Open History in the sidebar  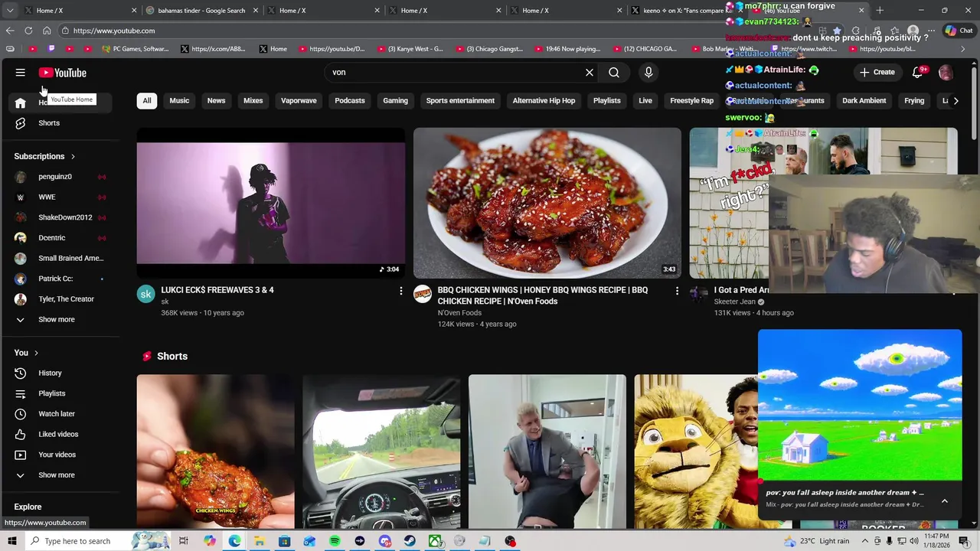click(x=60, y=373)
